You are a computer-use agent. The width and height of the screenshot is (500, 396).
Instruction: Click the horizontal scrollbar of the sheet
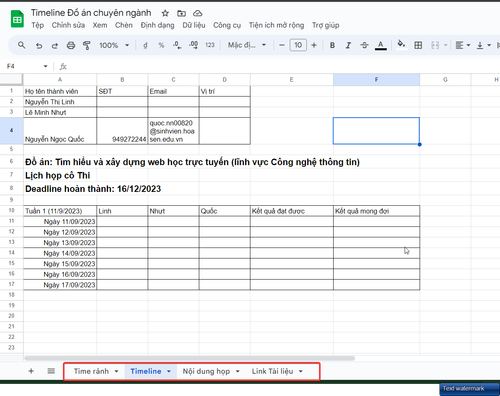click(x=190, y=358)
